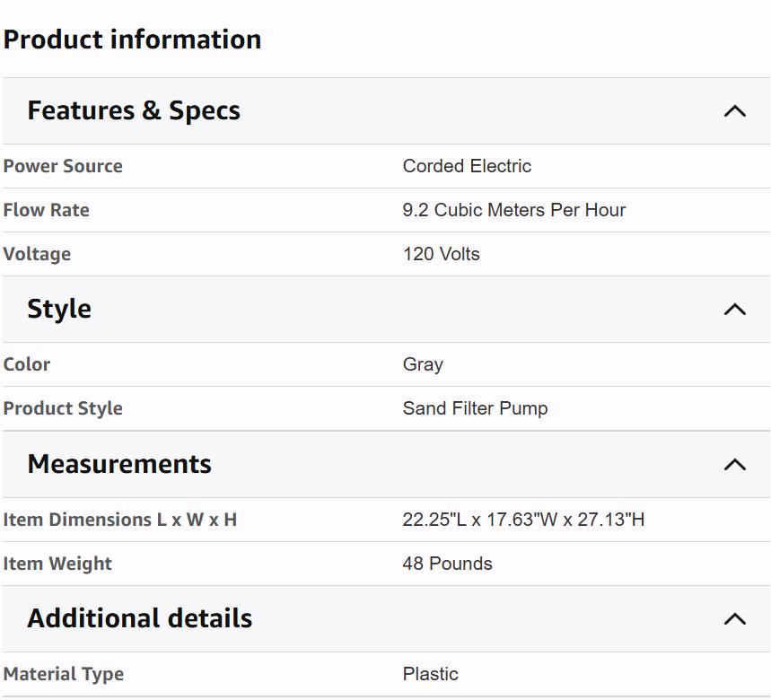The image size is (771, 700).
Task: Click the Item Weight label
Action: [57, 564]
